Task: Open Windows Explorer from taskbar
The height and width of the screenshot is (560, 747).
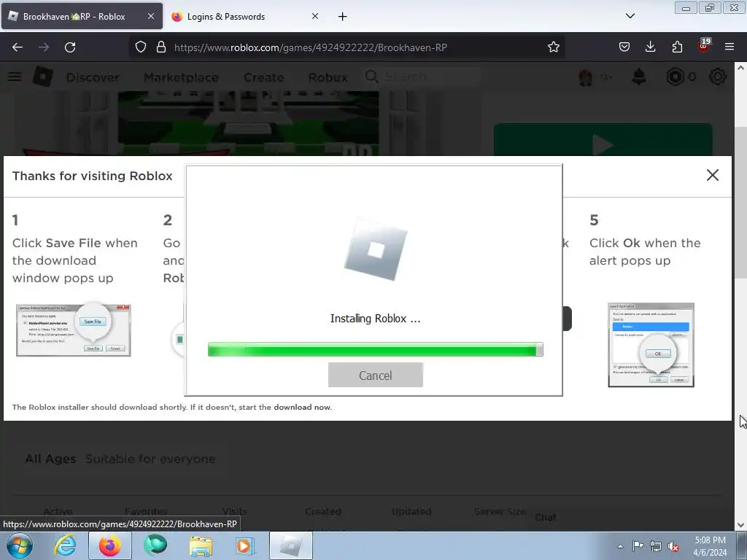Action: (x=201, y=545)
